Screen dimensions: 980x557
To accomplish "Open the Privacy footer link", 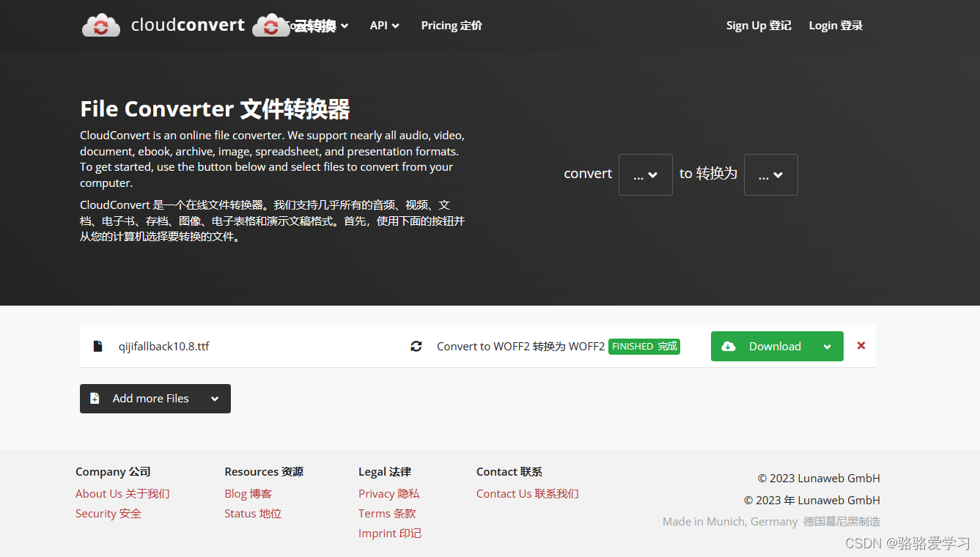I will [389, 494].
